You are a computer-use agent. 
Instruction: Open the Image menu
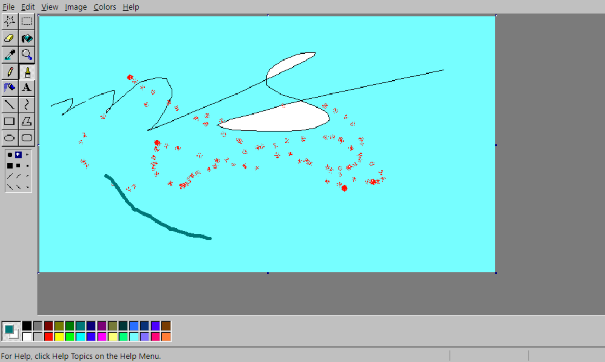click(x=76, y=7)
